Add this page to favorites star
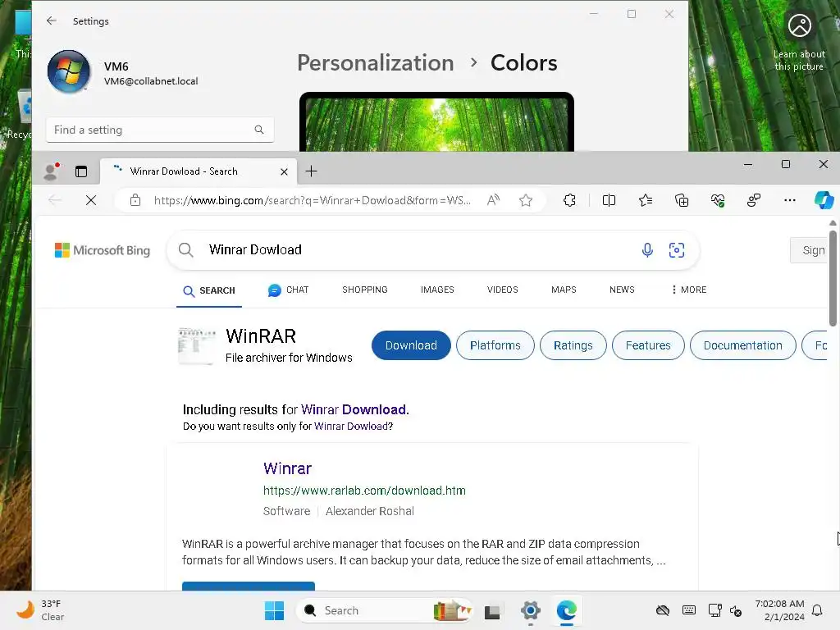 click(x=526, y=200)
